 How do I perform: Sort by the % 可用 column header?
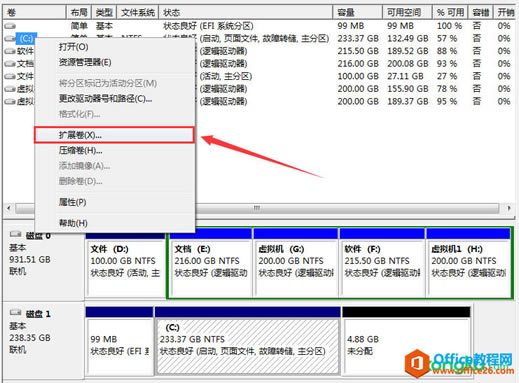[x=450, y=13]
